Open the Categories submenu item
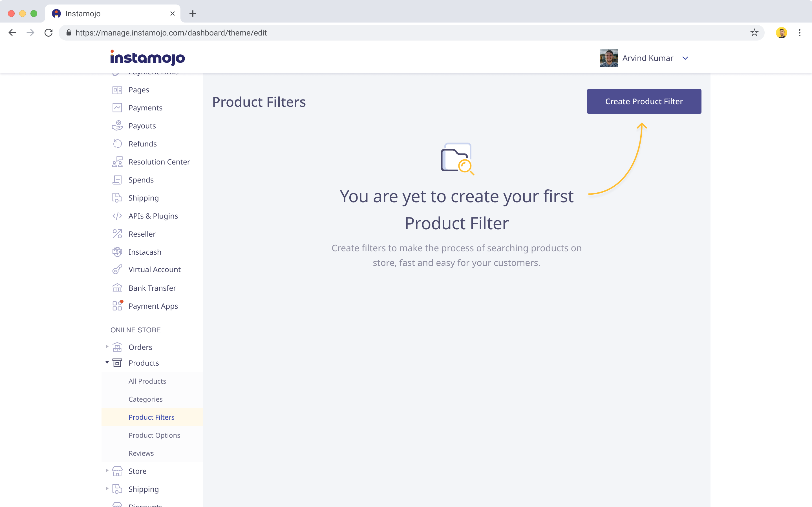 tap(145, 399)
